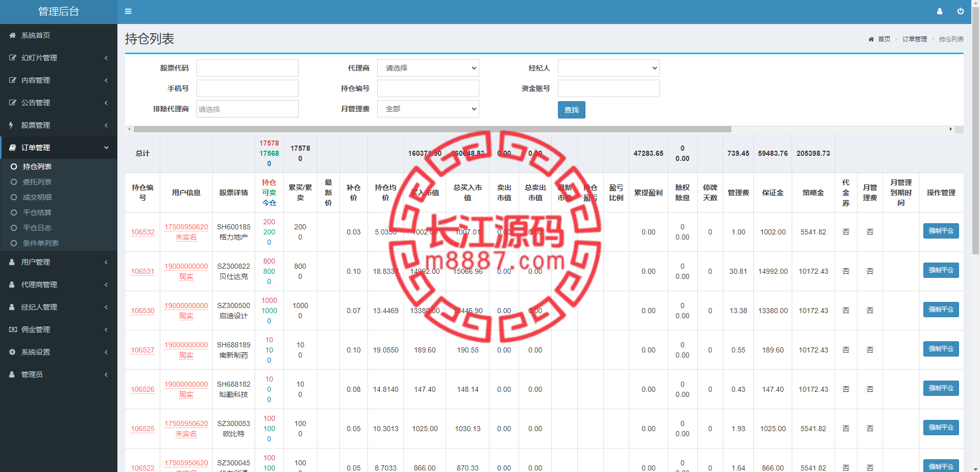Click the circle icon beside 平仓结算

click(x=14, y=213)
